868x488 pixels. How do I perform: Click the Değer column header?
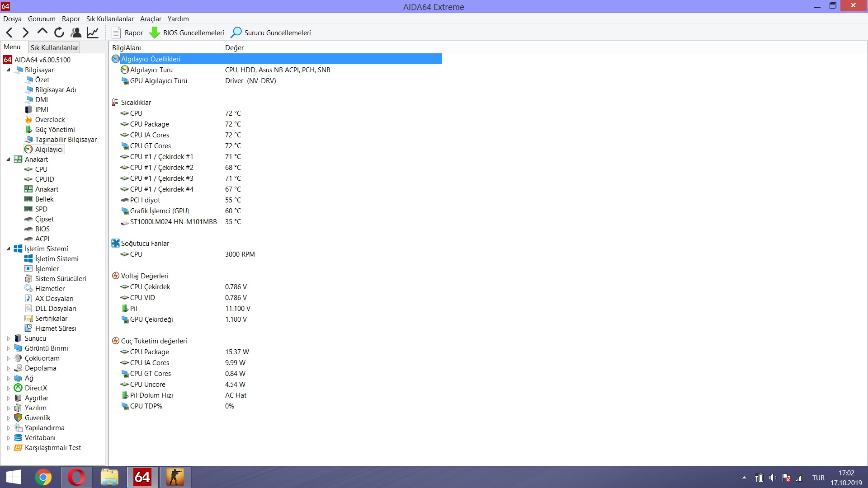[332, 47]
